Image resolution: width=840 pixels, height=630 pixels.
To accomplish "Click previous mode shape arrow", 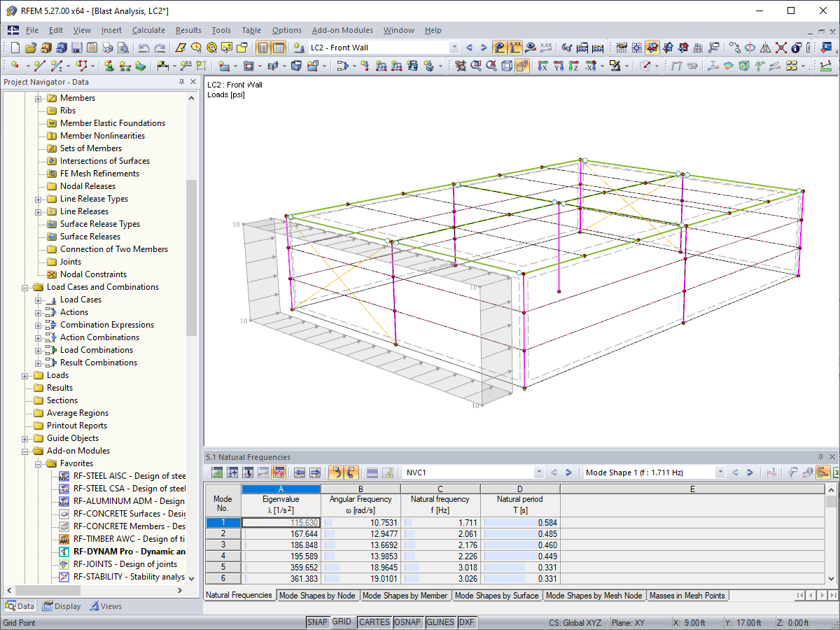I will 736,472.
